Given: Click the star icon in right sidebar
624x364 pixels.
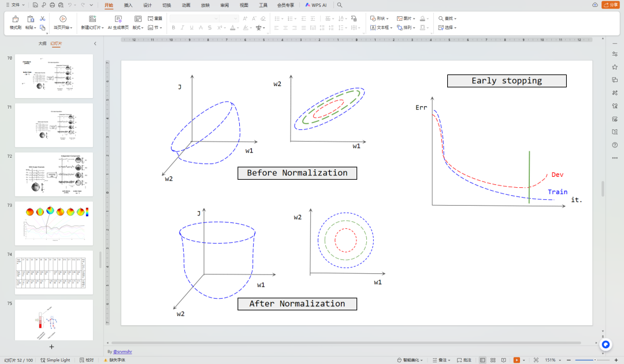Looking at the screenshot, I should 615,67.
